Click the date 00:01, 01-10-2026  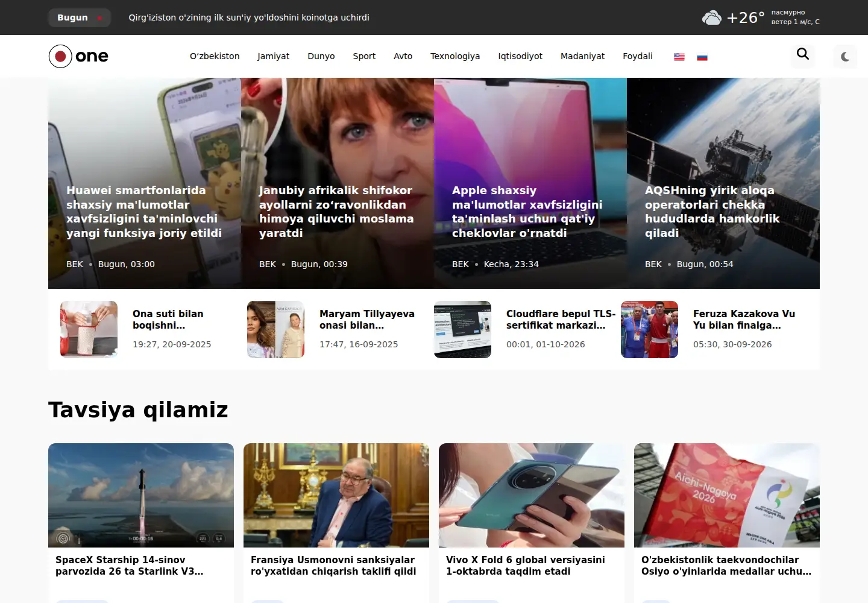tap(546, 344)
